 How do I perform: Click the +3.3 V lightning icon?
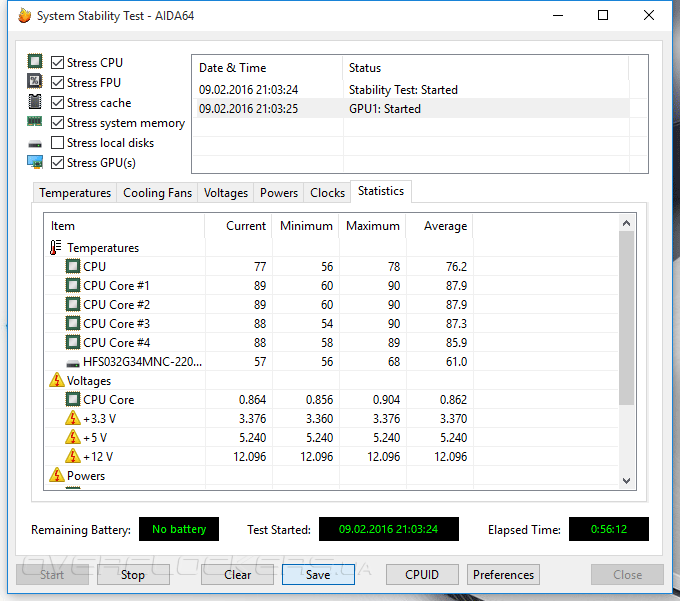(x=73, y=418)
